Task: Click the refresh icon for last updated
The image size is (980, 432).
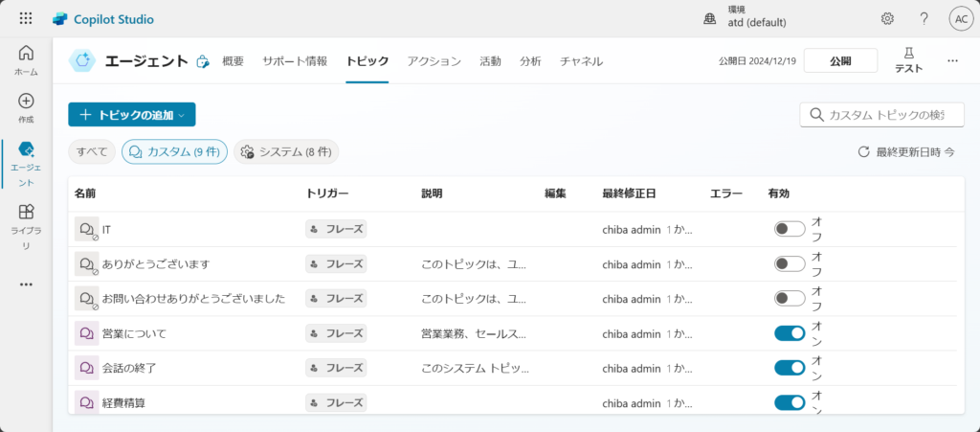Action: click(x=863, y=152)
